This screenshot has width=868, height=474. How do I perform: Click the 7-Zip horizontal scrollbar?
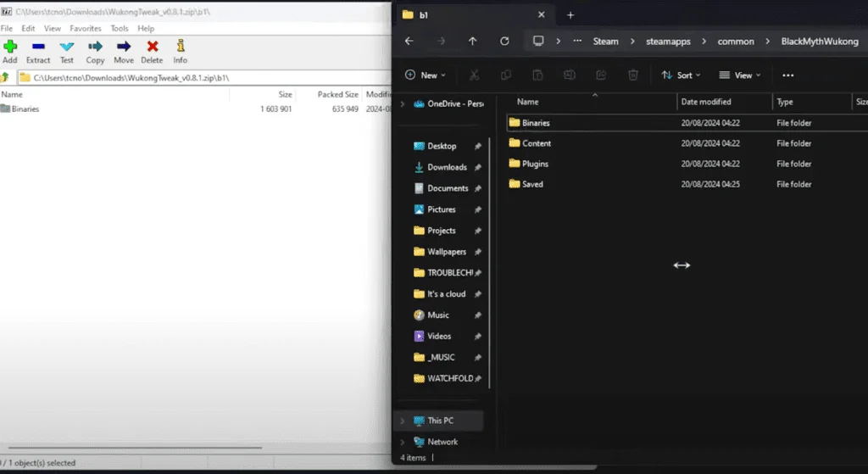point(135,448)
